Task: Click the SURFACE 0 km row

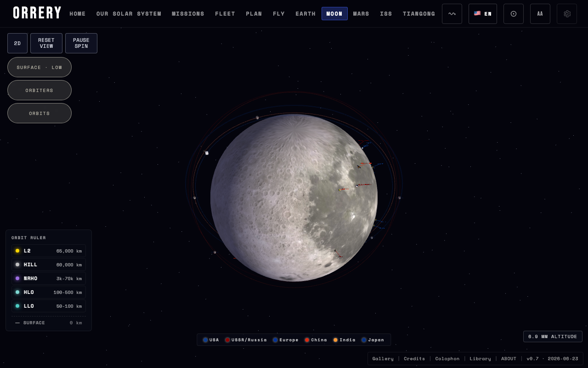Action: click(x=49, y=323)
